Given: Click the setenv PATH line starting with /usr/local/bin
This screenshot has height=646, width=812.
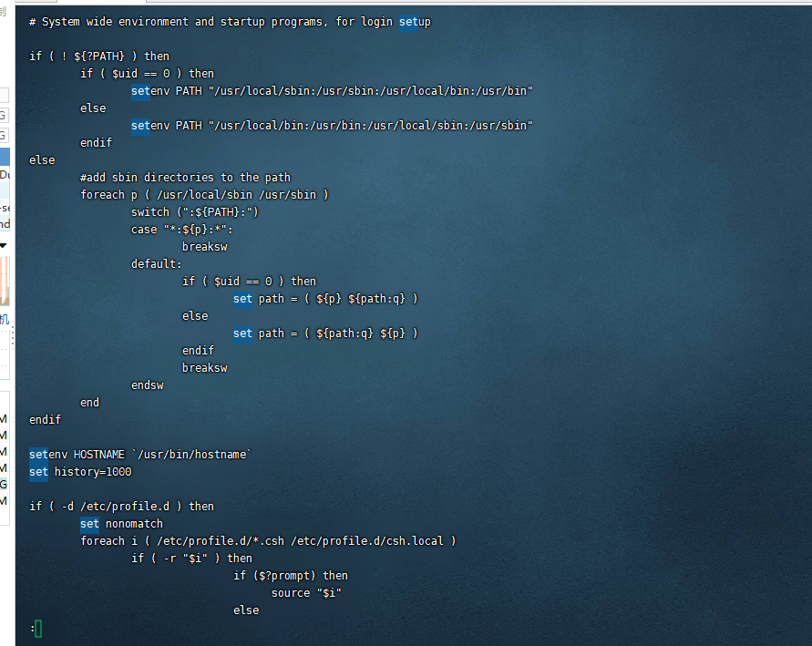Looking at the screenshot, I should 332,125.
